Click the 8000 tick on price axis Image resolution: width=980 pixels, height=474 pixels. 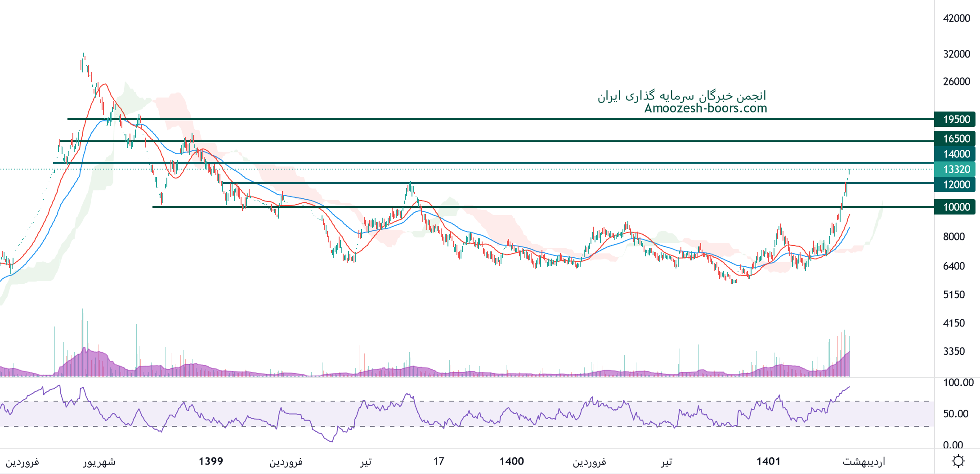tap(953, 237)
